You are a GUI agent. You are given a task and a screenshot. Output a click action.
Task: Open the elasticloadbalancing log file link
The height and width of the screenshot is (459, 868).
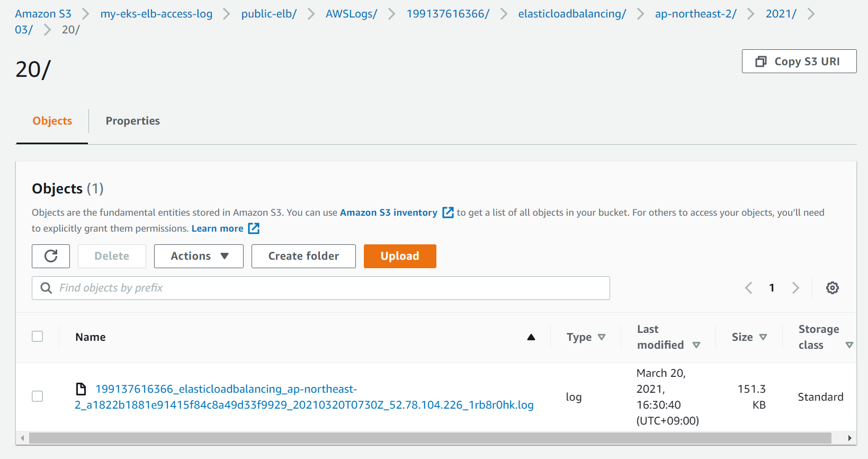[x=304, y=397]
